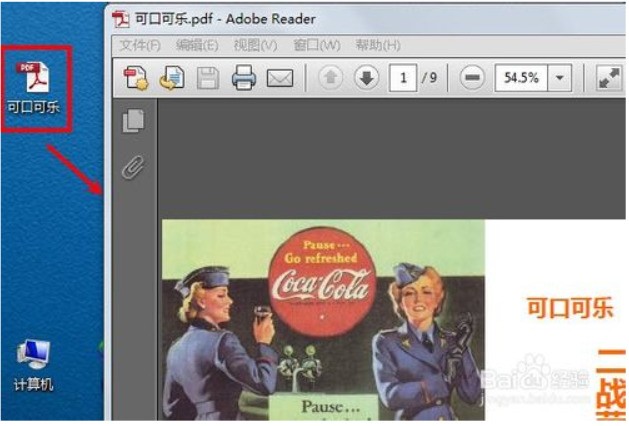This screenshot has height=426, width=629.
Task: Click the fit/expand view icon
Action: [608, 78]
